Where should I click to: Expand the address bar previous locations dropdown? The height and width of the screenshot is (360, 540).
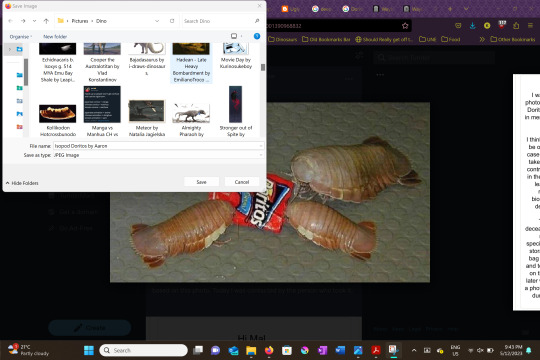(x=157, y=21)
